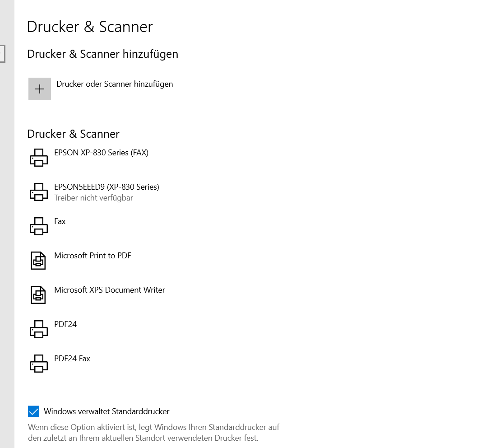Choose 'Microsoft XPS Document Writer' label
Viewport: 495px width, 448px height.
pyautogui.click(x=110, y=290)
